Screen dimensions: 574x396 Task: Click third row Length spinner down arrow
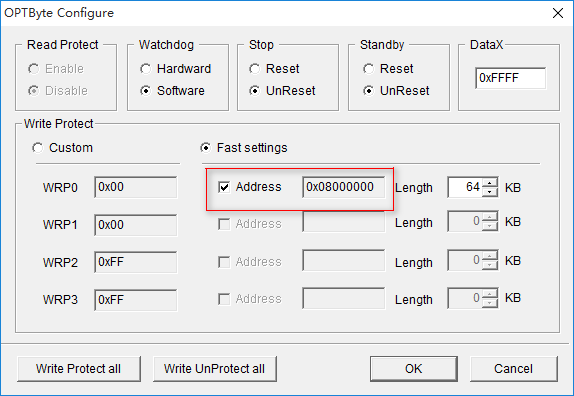pyautogui.click(x=490, y=265)
